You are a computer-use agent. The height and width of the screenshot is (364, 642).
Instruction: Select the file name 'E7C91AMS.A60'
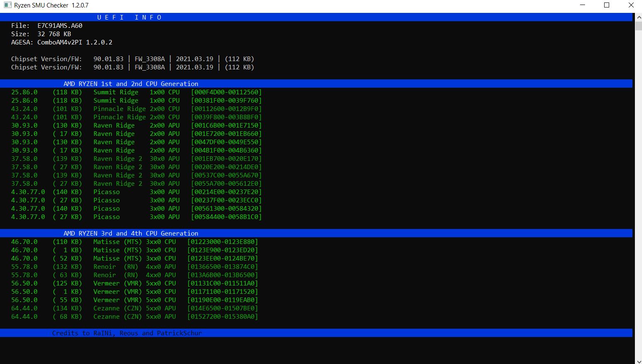point(60,26)
